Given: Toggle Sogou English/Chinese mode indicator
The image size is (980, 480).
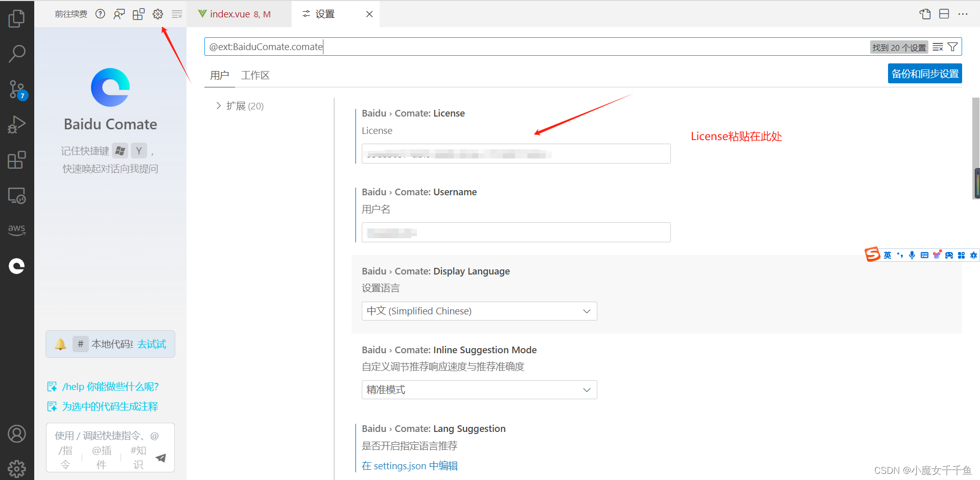Looking at the screenshot, I should 888,255.
